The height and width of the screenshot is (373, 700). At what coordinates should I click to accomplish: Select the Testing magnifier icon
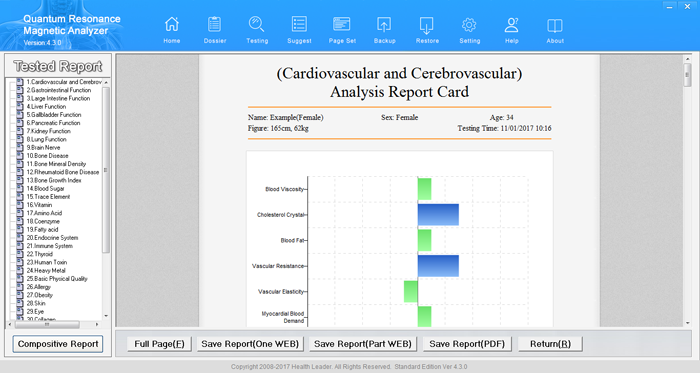pos(257,25)
